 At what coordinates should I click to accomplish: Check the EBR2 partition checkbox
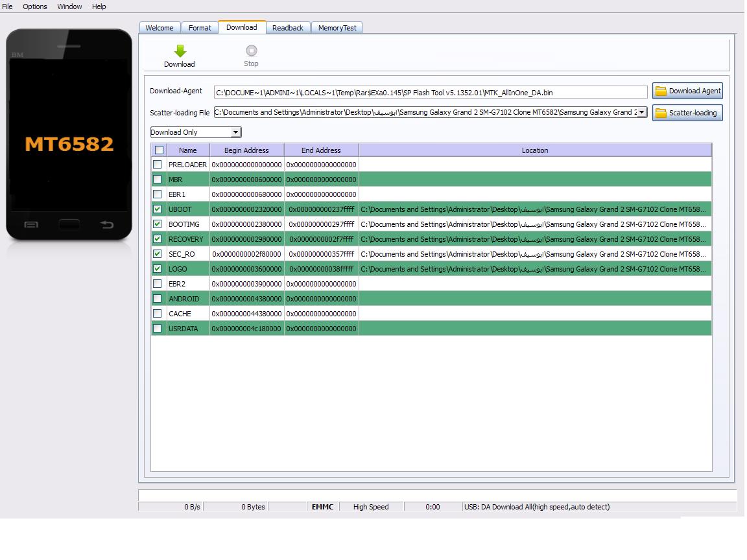pos(157,284)
